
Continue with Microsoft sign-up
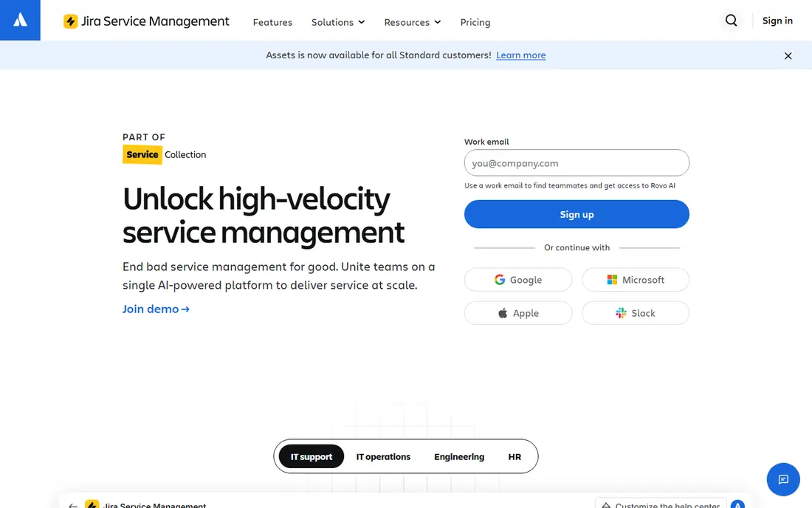[636, 280]
